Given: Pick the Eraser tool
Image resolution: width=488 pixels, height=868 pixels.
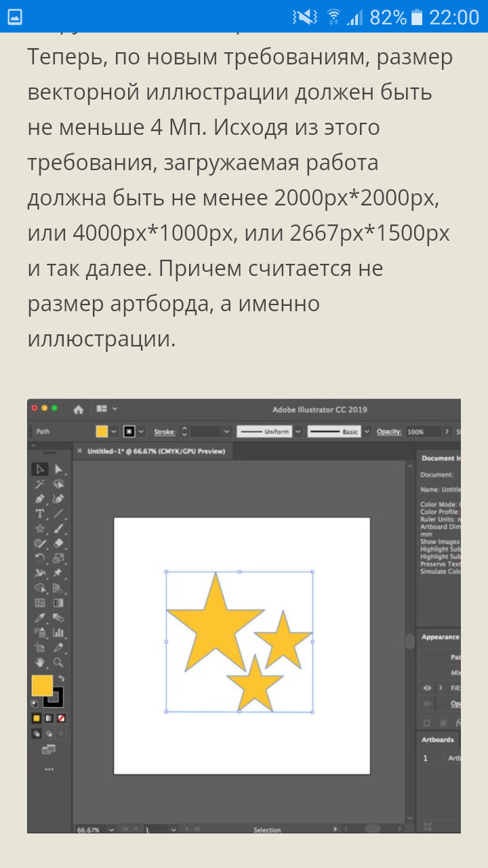Looking at the screenshot, I should pyautogui.click(x=59, y=543).
